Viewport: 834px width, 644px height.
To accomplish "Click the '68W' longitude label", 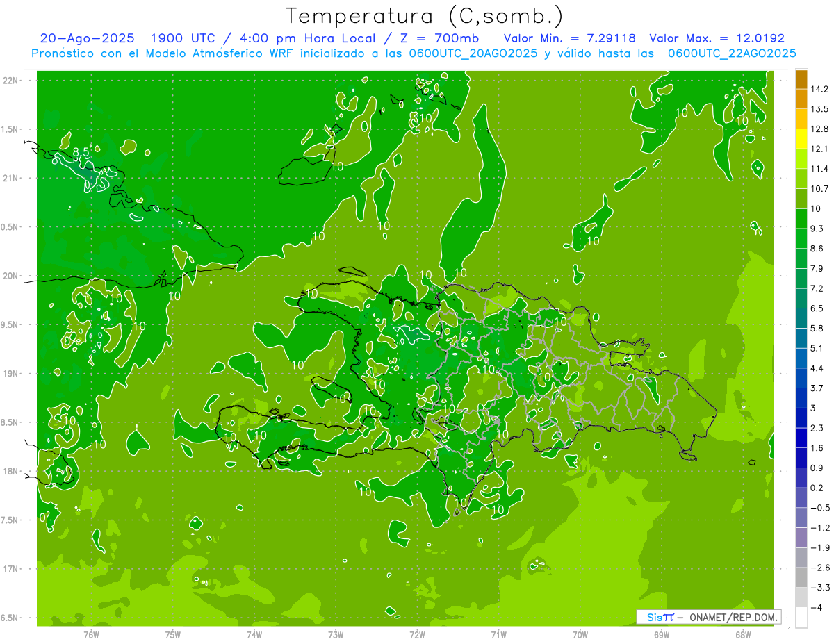I will (743, 634).
